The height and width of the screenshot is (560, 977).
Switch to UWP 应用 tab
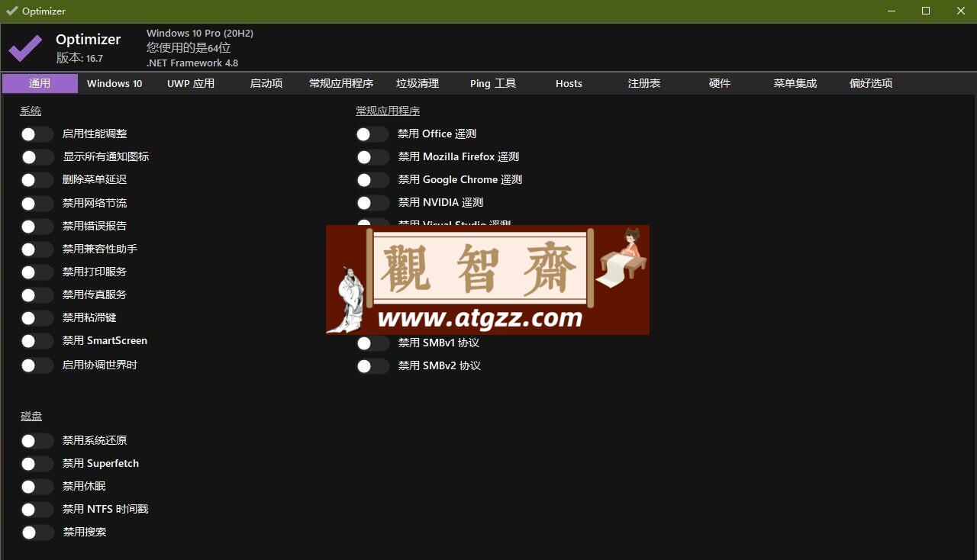pos(191,83)
